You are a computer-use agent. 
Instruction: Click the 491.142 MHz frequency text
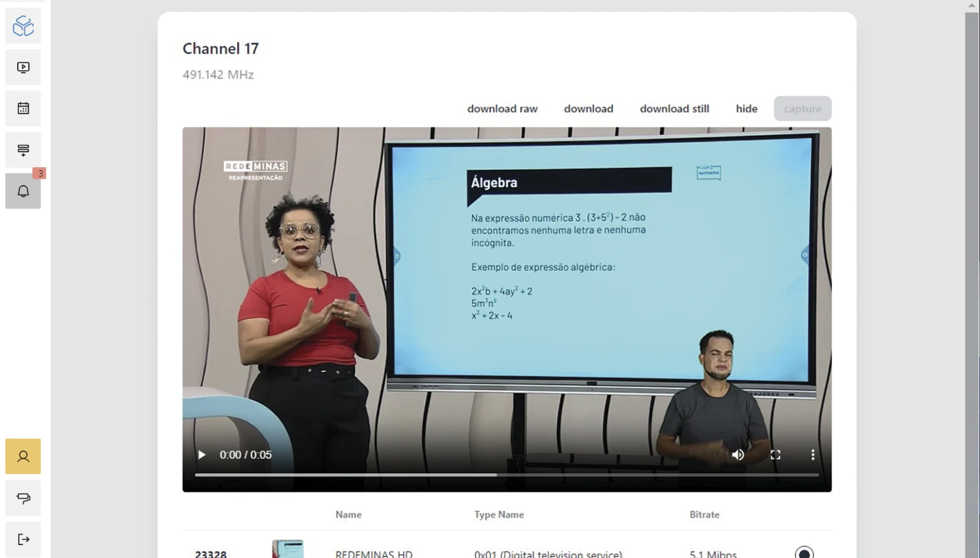coord(218,75)
